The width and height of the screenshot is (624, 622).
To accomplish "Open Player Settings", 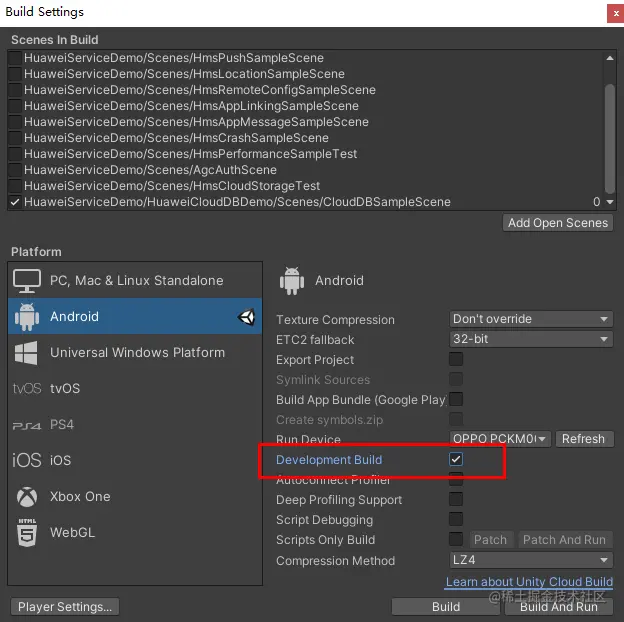I will click(65, 606).
